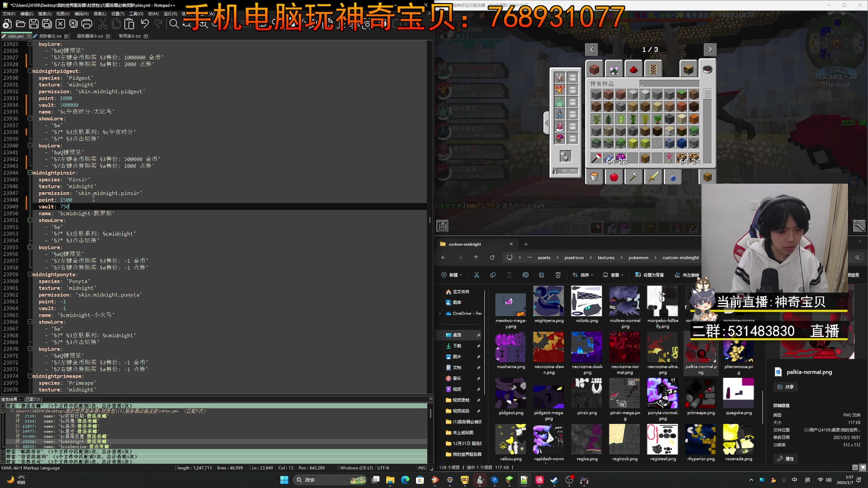Screen dimensions: 868x488
Task: Open the Search menu 搜索(S) in Notepad++
Action: 45,14
